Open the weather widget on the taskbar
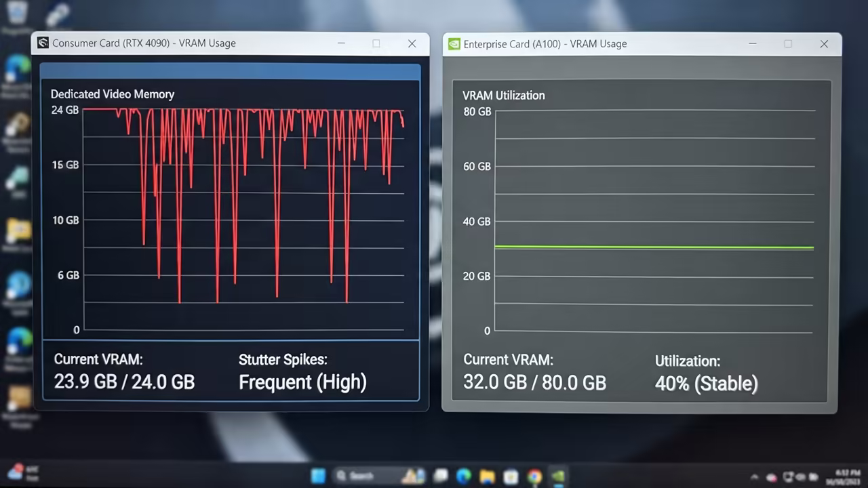 (24, 472)
